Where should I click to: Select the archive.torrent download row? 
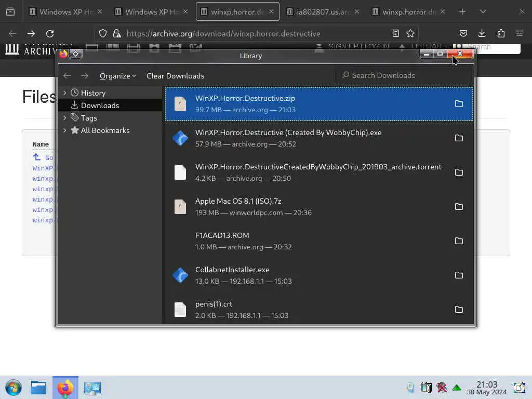[x=319, y=172]
